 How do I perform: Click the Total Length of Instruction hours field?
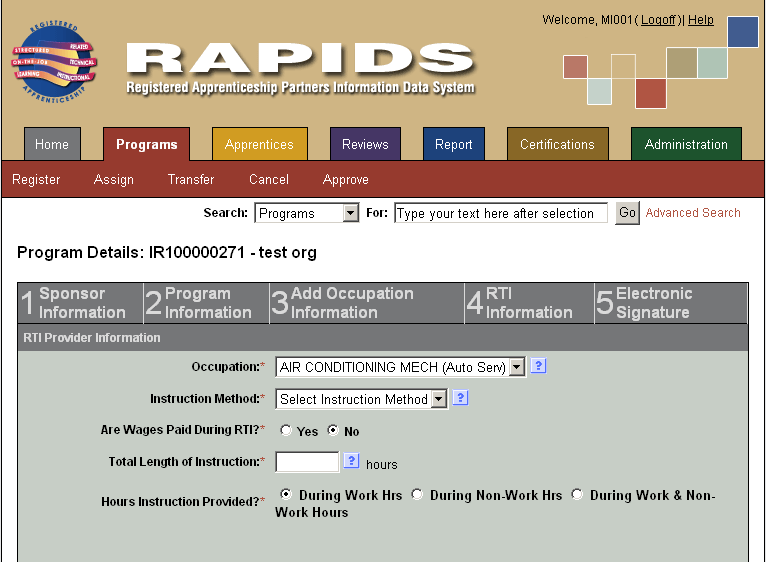(307, 462)
